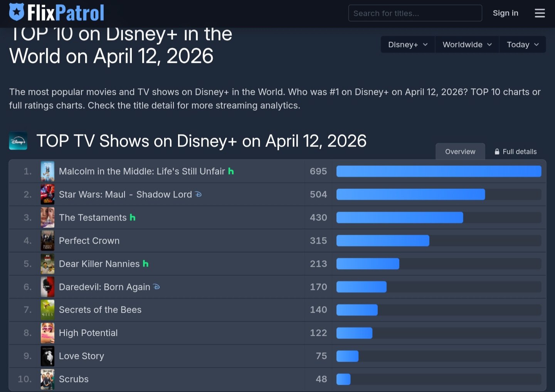Expand the Worldwide region dropdown
The width and height of the screenshot is (555, 392).
(467, 45)
